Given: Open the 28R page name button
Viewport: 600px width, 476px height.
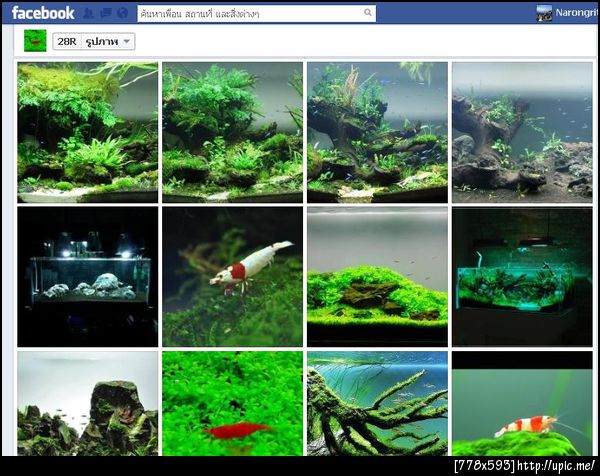Looking at the screenshot, I should pos(67,41).
